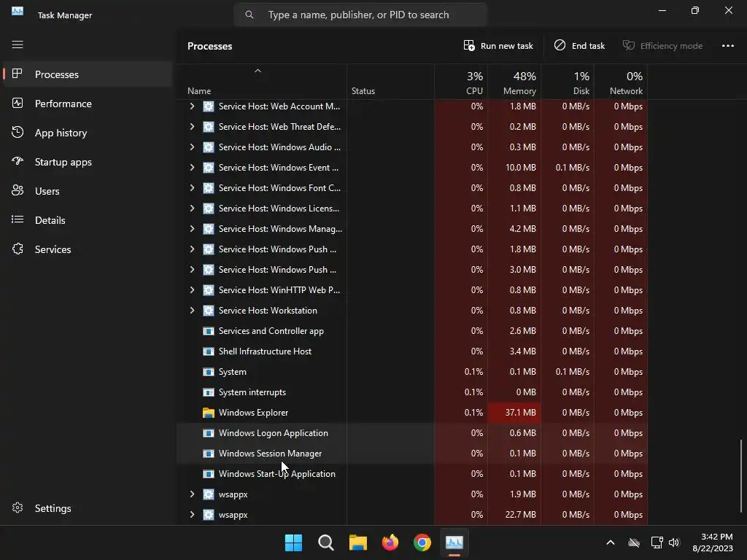Click the System interrupts process icon

[x=208, y=392]
